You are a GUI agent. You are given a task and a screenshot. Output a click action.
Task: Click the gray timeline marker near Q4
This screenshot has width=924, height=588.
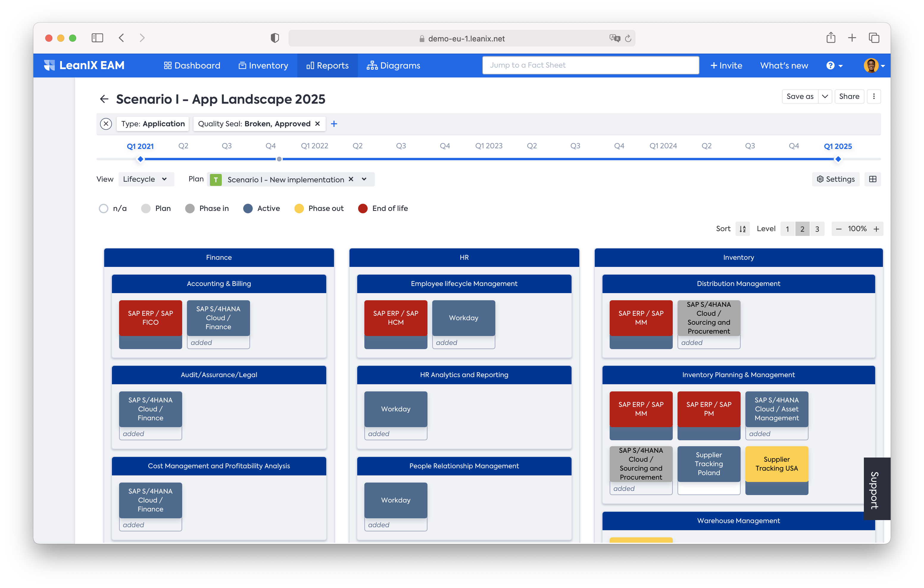(279, 159)
